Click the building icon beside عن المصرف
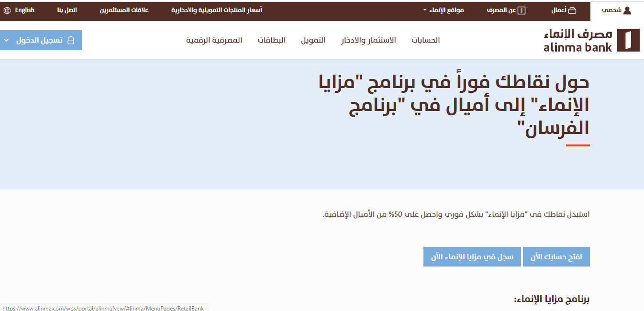 click(x=522, y=10)
